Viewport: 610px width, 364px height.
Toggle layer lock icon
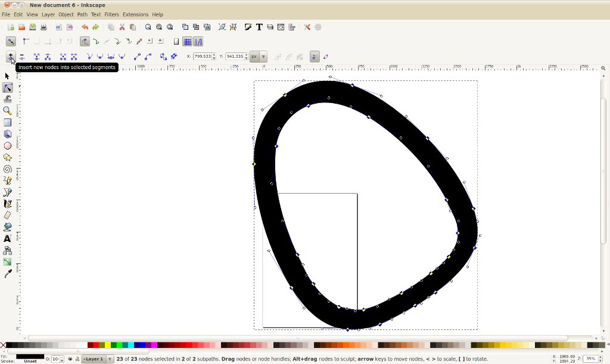coord(77,359)
